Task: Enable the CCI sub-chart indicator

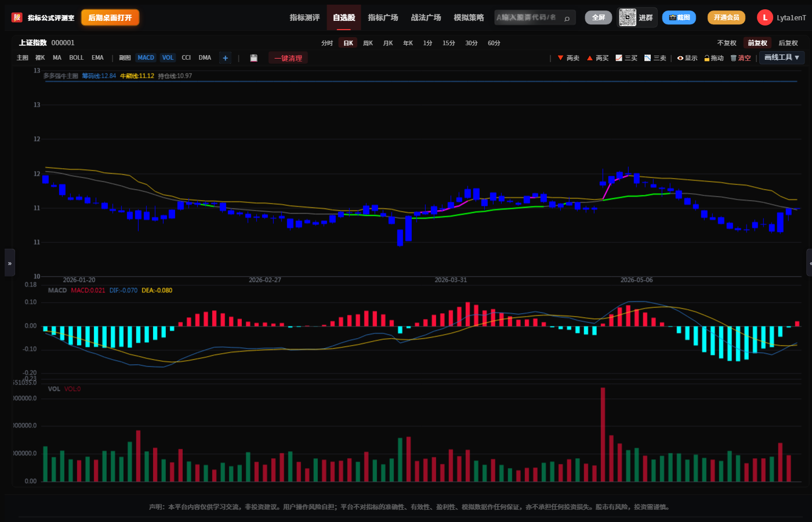Action: tap(186, 58)
